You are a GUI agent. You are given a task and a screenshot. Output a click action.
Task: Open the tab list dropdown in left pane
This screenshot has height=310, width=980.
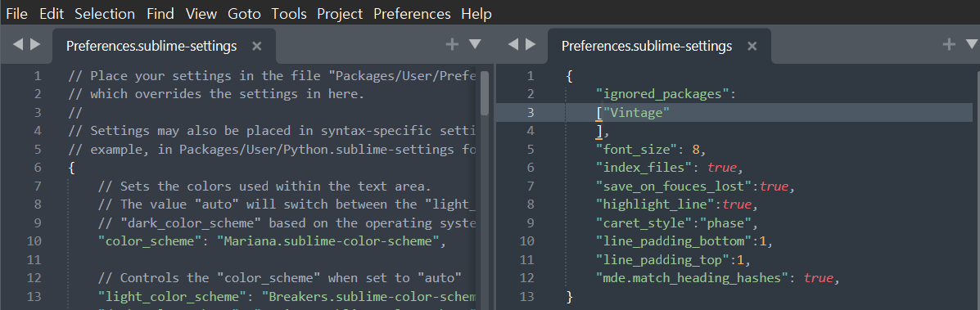(475, 43)
